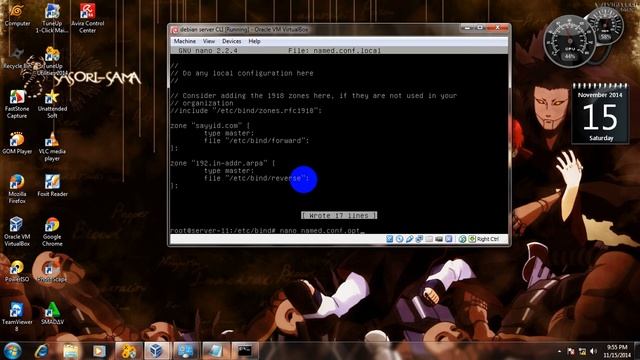Switch to TuneUp Utilities taskbar button
This screenshot has height=360, width=640.
click(x=129, y=351)
